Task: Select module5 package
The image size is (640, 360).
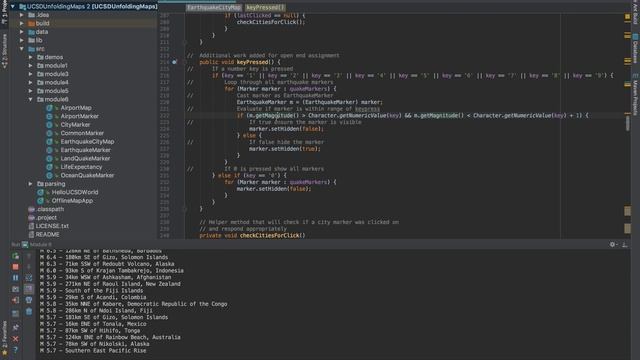Action: 56,91
